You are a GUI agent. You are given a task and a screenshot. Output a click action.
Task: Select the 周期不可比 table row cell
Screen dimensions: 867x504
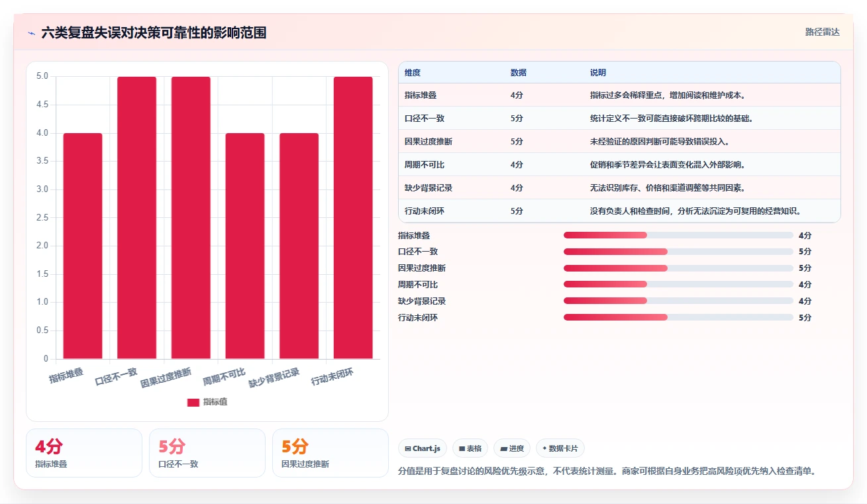click(x=425, y=165)
